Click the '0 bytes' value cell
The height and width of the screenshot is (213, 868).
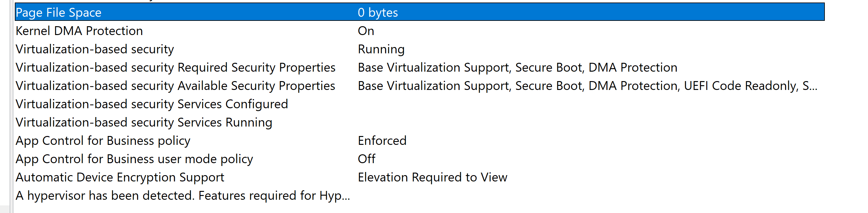(378, 13)
